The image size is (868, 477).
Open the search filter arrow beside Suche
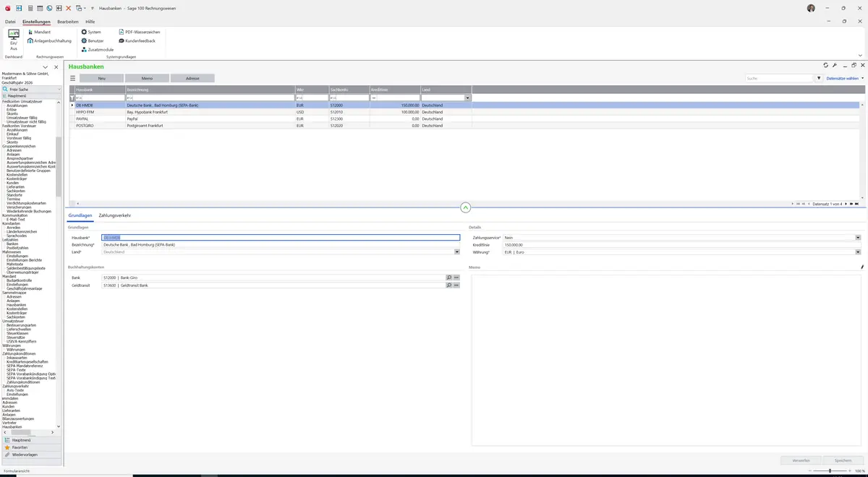pyautogui.click(x=819, y=78)
